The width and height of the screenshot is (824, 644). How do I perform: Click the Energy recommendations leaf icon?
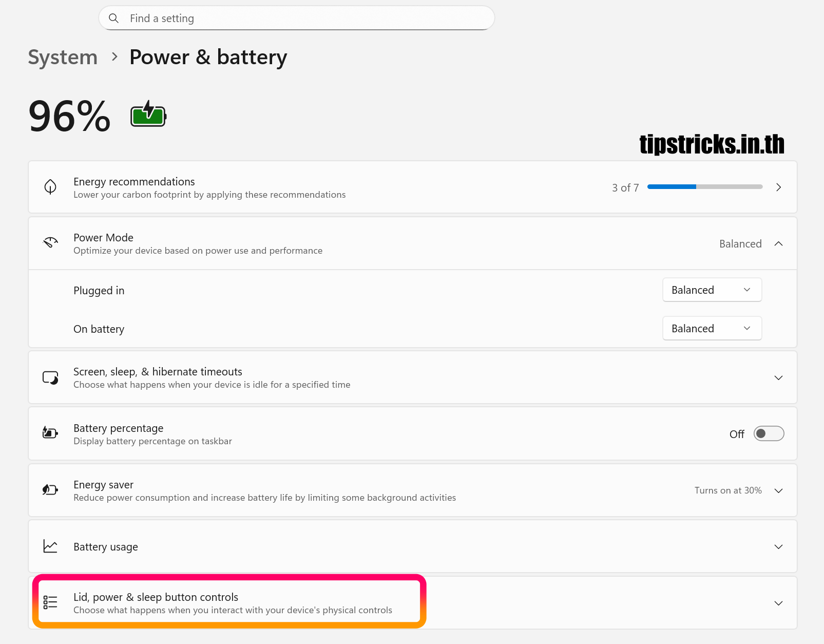point(50,187)
